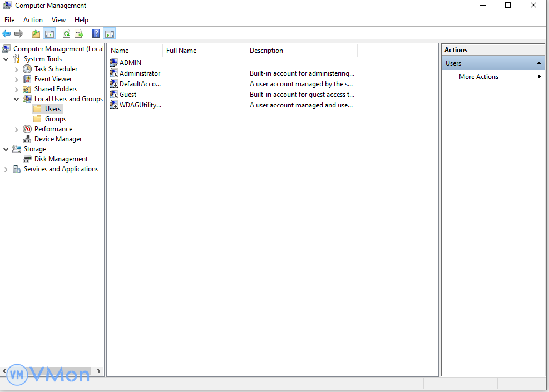Open the View menu

[x=58, y=20]
